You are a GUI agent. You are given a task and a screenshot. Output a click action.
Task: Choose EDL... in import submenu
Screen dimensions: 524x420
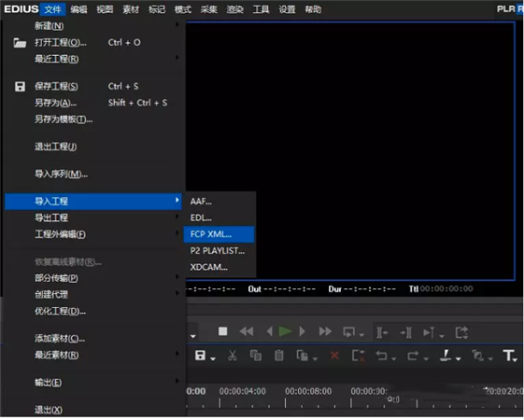(x=220, y=218)
